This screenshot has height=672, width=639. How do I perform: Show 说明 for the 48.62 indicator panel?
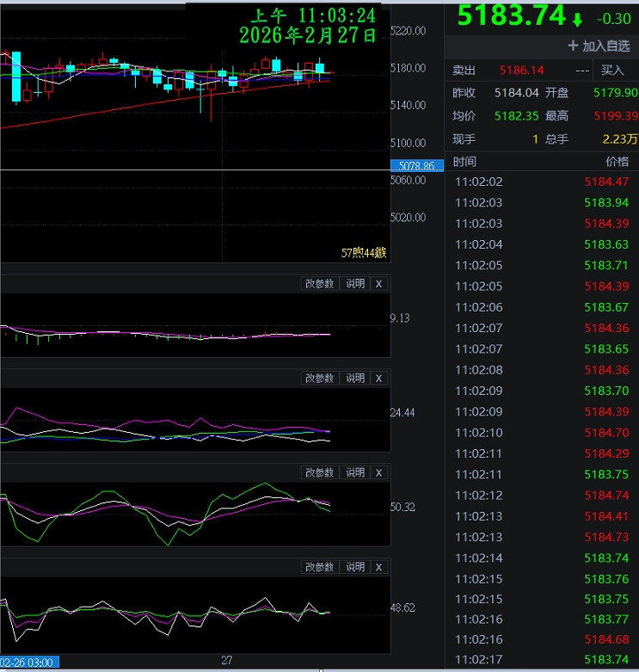click(355, 568)
